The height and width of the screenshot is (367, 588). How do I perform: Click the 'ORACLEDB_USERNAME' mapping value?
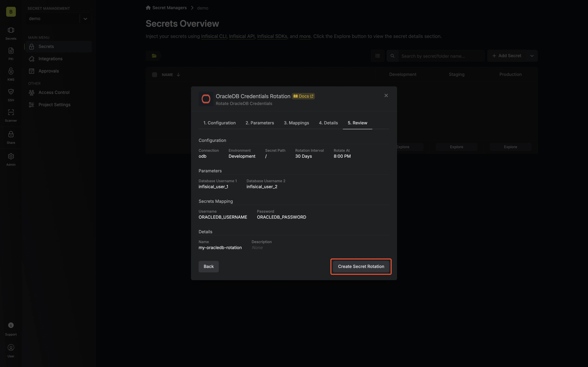pos(223,217)
